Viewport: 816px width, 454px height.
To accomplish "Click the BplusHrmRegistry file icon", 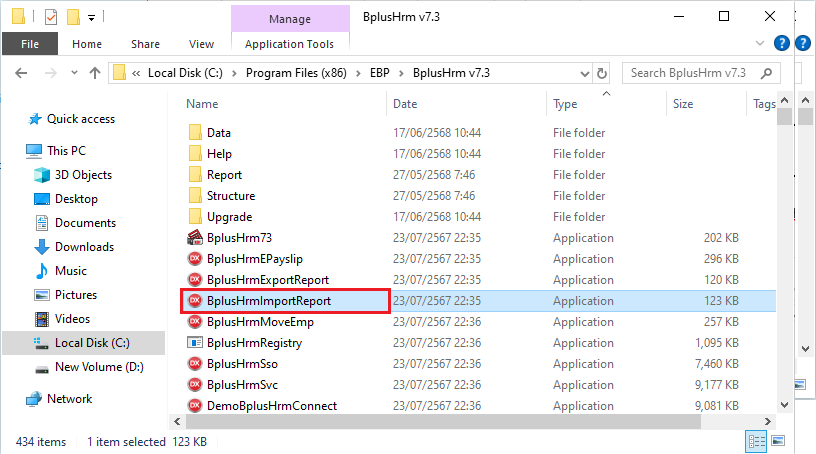I will (x=195, y=343).
